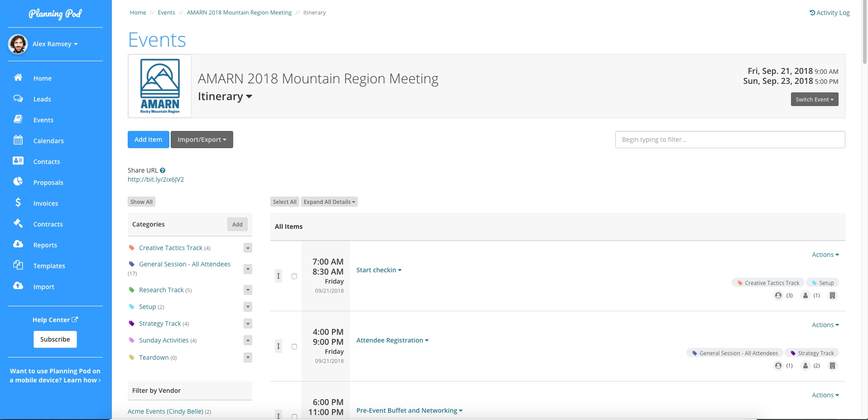The width and height of the screenshot is (868, 420).
Task: Click person icon on Attendee Registration row
Action: click(806, 366)
